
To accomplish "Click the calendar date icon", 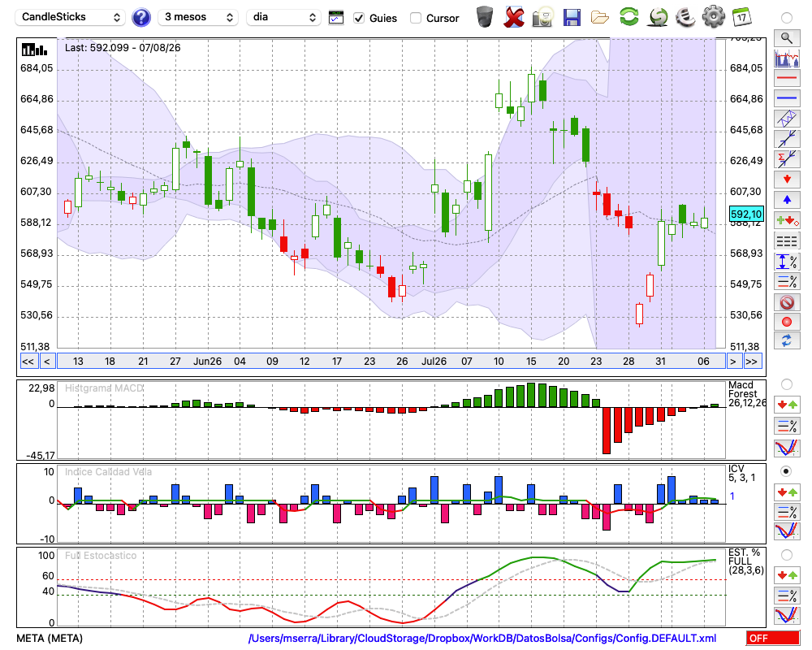I will point(741,17).
